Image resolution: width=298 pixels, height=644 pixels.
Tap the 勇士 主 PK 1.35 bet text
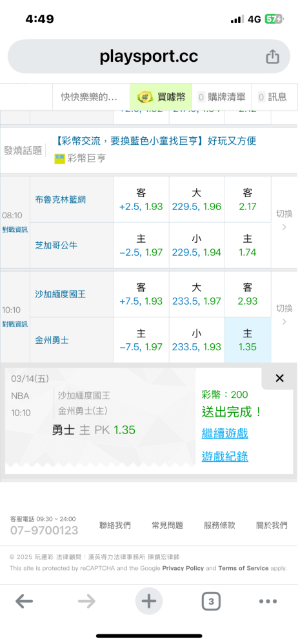coord(94,430)
